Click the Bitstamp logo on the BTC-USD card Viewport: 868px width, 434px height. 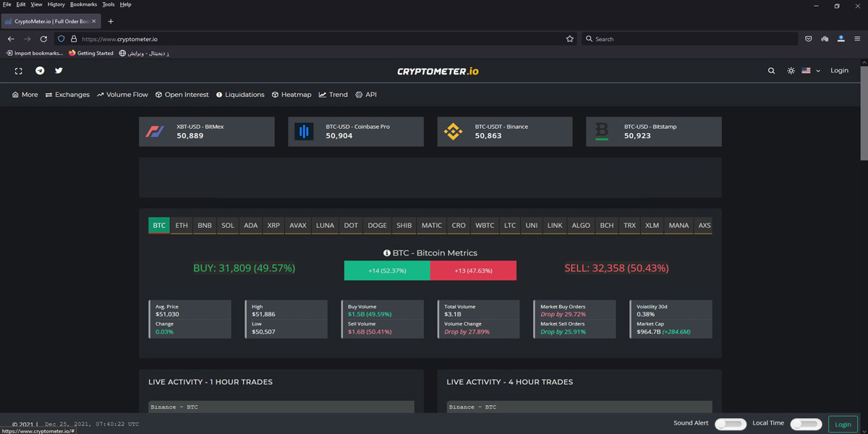[602, 131]
